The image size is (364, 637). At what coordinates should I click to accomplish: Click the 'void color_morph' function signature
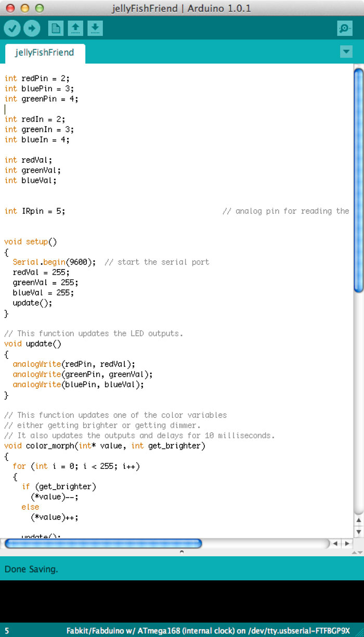[105, 446]
